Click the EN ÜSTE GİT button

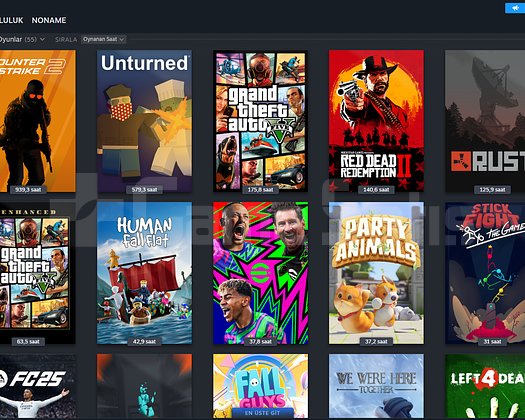262,413
